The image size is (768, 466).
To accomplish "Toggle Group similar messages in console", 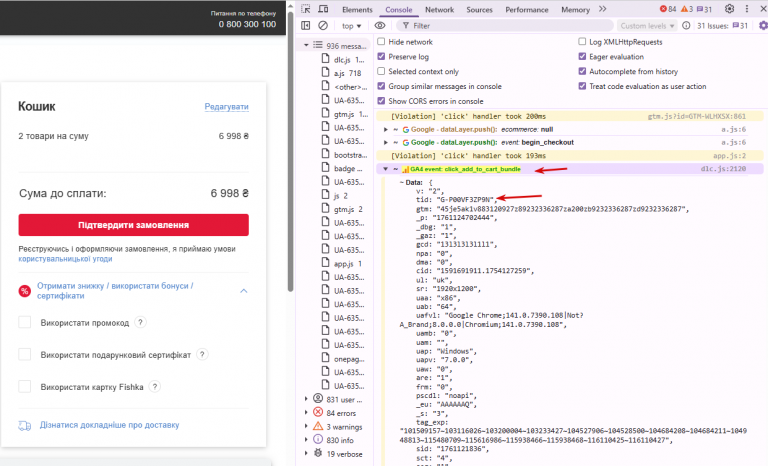I will click(381, 86).
